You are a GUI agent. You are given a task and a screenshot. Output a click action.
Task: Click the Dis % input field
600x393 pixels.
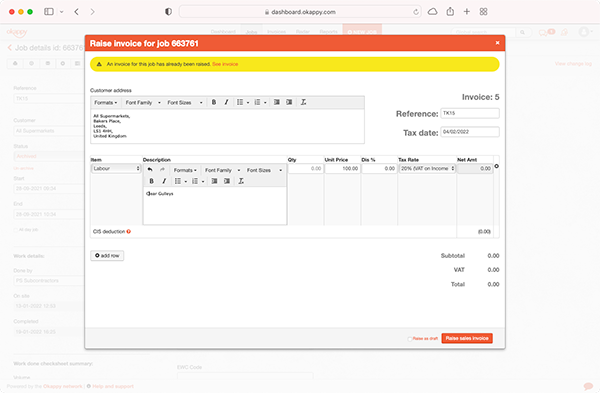pyautogui.click(x=379, y=168)
